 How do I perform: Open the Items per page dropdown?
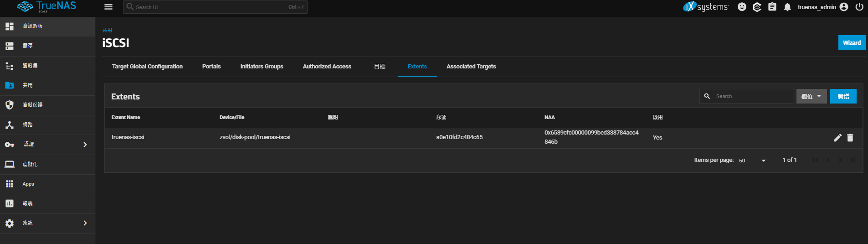[x=752, y=161]
